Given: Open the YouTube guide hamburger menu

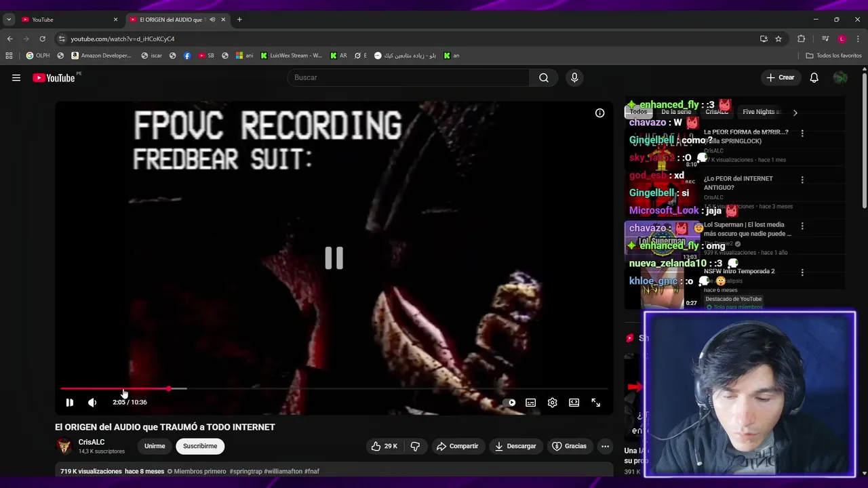Looking at the screenshot, I should [16, 78].
